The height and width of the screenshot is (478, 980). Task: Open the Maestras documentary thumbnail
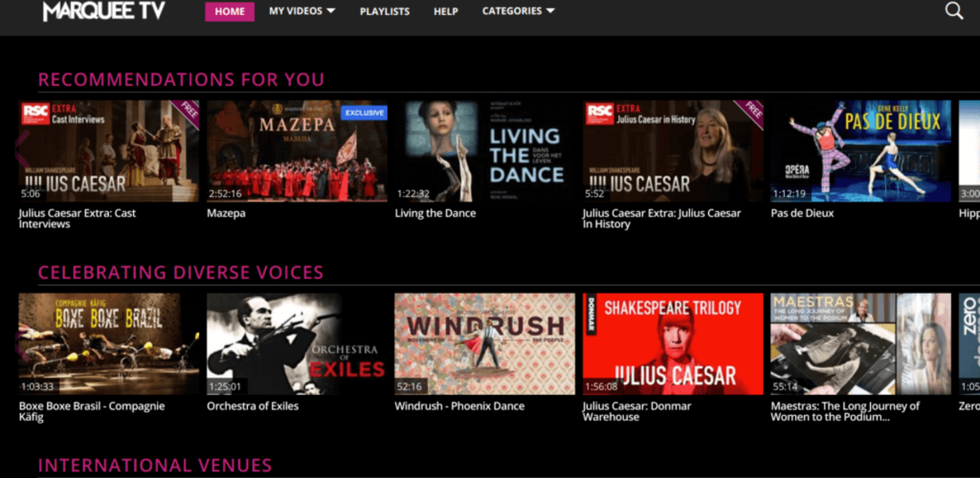pyautogui.click(x=861, y=344)
